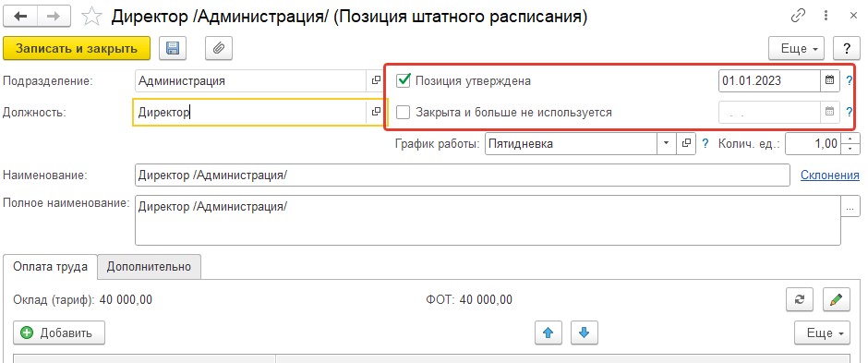Check Закрыта и больше не используется
This screenshot has width=868, height=363.
(403, 113)
